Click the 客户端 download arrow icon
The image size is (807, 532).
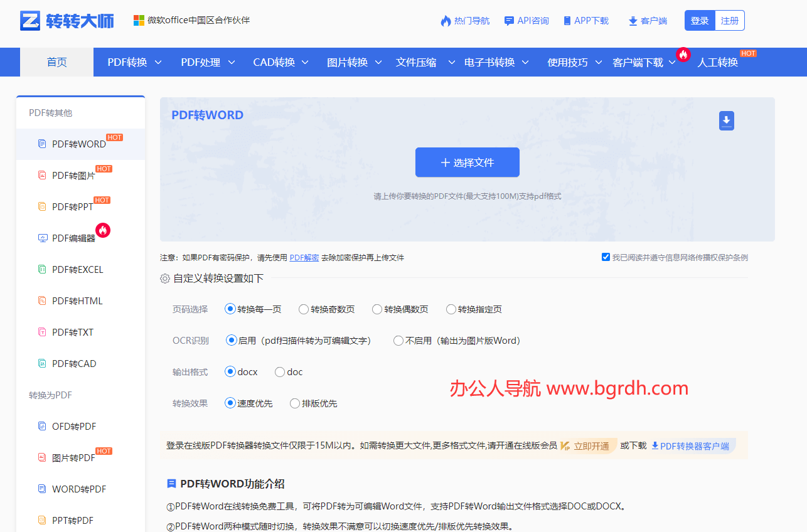(x=633, y=21)
